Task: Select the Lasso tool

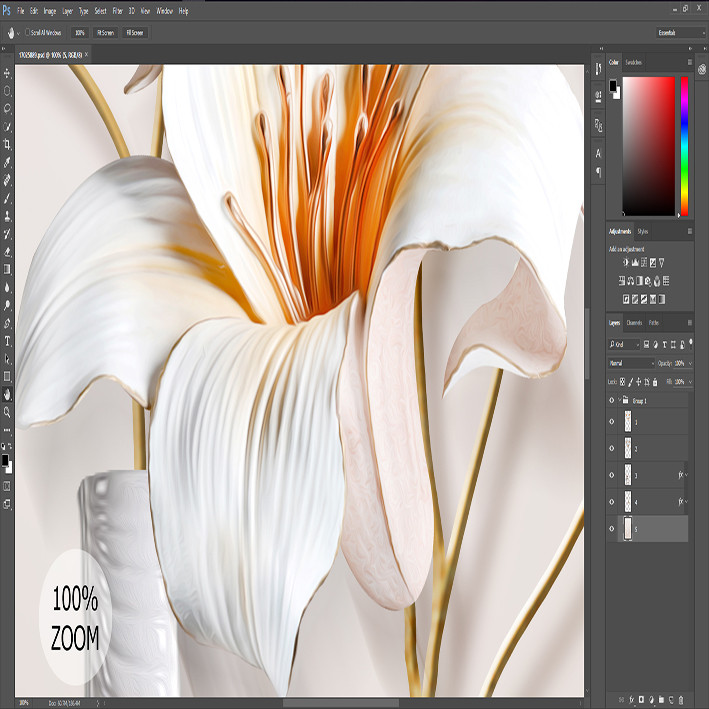Action: 7,109
